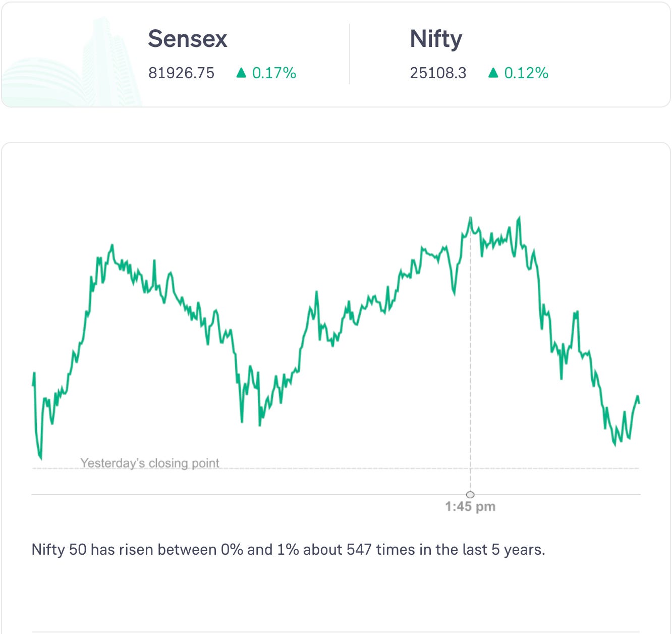Select the Sensex value 81926.75

pos(181,73)
